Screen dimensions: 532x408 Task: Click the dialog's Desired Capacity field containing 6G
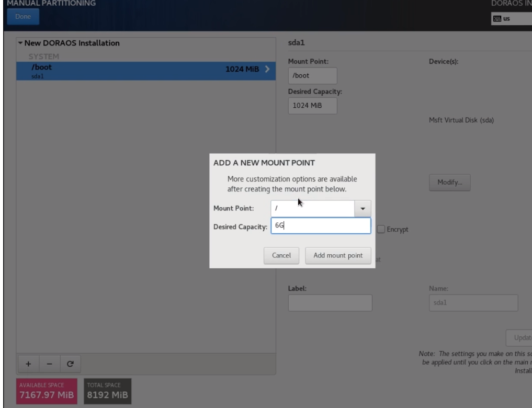320,226
